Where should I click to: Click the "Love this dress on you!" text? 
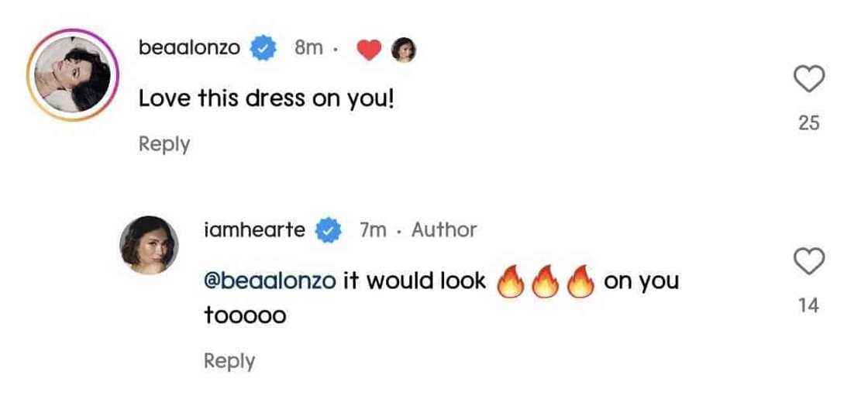(x=267, y=98)
